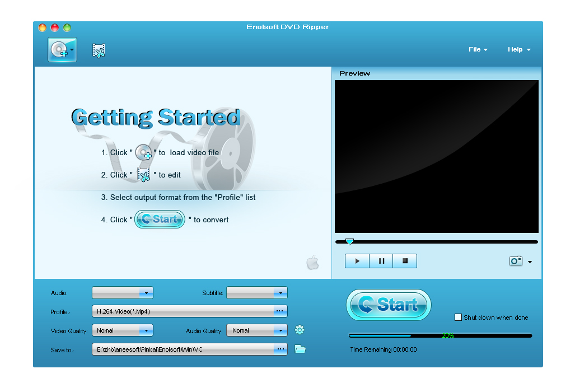Screen dimensions: 575x392
Task: Play the preview video
Action: tap(357, 261)
